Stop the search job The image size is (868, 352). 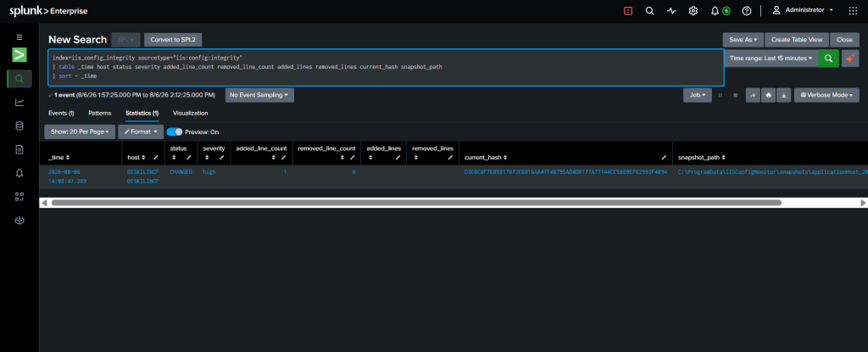[x=735, y=95]
